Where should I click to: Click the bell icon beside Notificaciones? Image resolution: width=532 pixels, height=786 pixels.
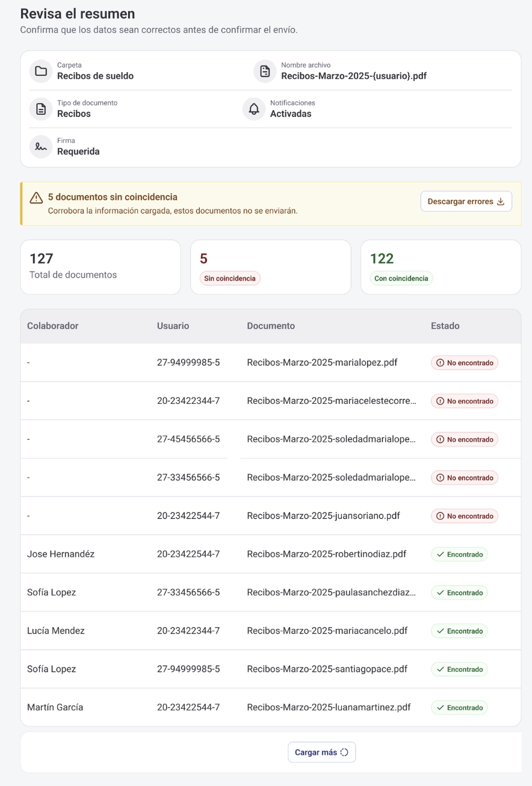click(254, 109)
